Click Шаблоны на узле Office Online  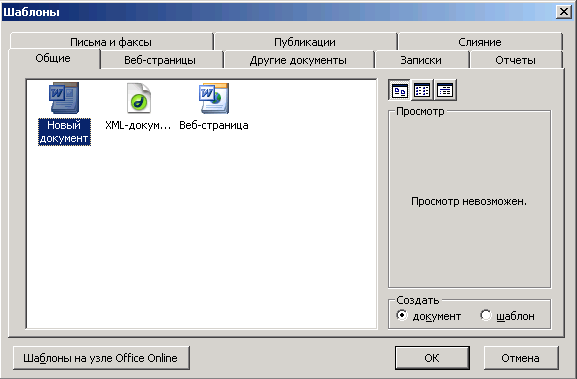coord(101,358)
